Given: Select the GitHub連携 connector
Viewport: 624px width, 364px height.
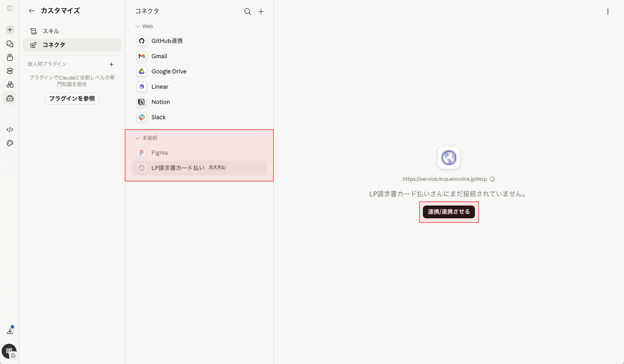Looking at the screenshot, I should point(199,41).
